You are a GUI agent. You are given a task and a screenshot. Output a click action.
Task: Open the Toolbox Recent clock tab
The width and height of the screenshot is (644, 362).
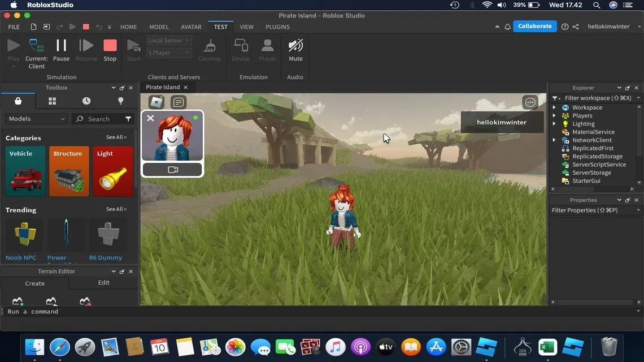86,101
